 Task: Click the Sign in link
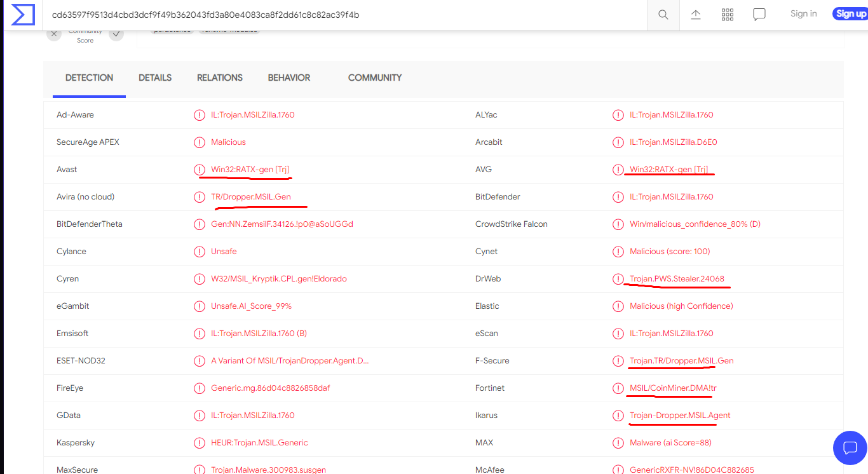804,14
